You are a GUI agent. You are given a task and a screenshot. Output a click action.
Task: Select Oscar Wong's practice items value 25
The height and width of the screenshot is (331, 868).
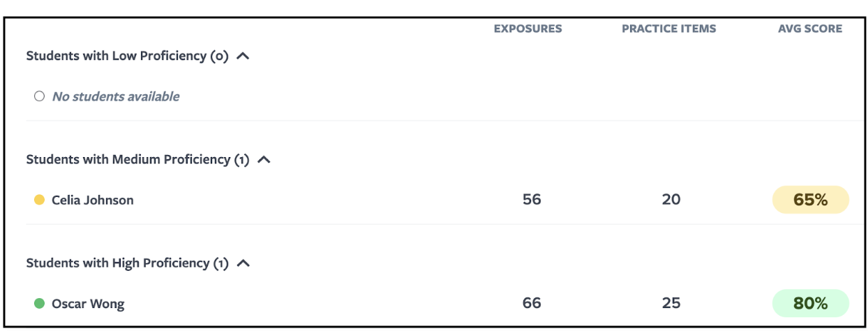tap(671, 303)
